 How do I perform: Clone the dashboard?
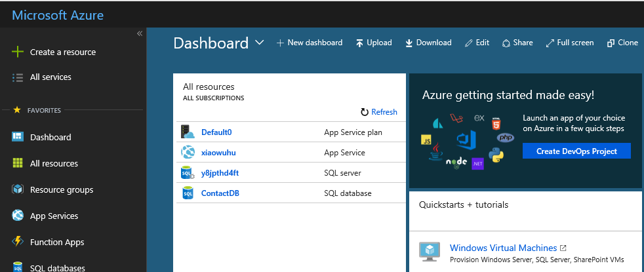(622, 43)
